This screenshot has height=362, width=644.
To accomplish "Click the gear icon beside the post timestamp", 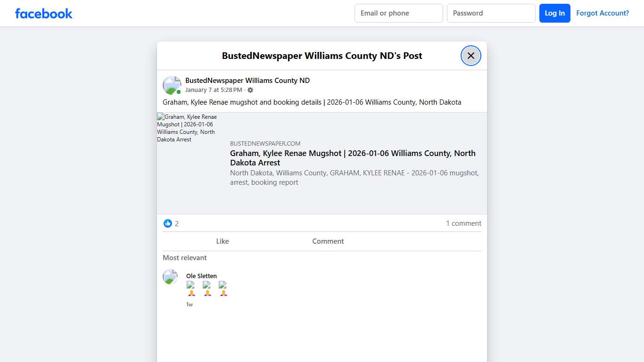I will coord(250,90).
